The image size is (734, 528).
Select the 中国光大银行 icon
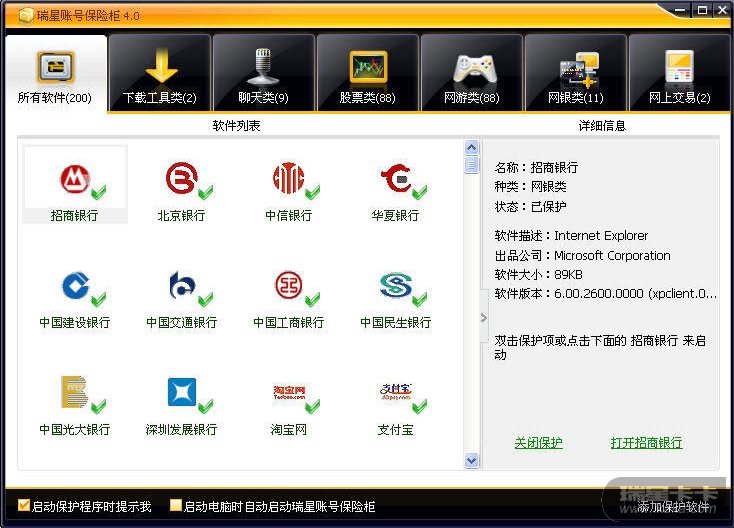pyautogui.click(x=75, y=392)
